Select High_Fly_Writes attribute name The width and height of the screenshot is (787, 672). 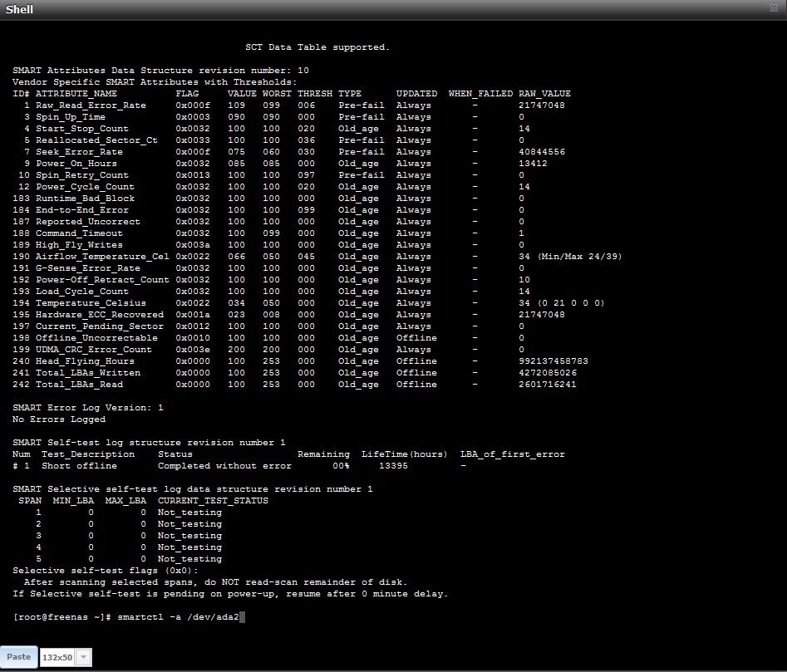coord(79,245)
